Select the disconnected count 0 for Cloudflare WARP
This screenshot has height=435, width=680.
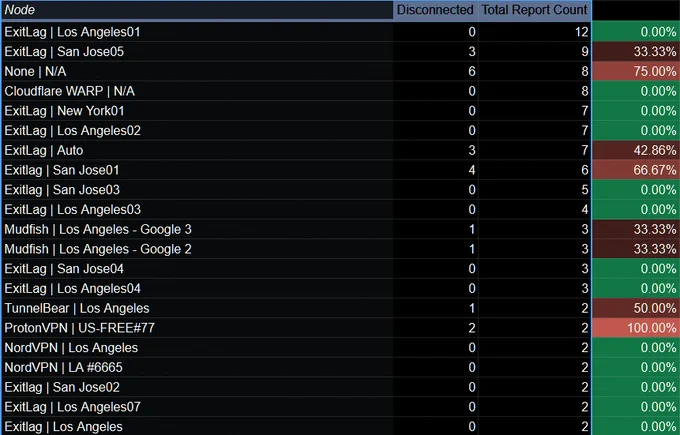[x=435, y=91]
